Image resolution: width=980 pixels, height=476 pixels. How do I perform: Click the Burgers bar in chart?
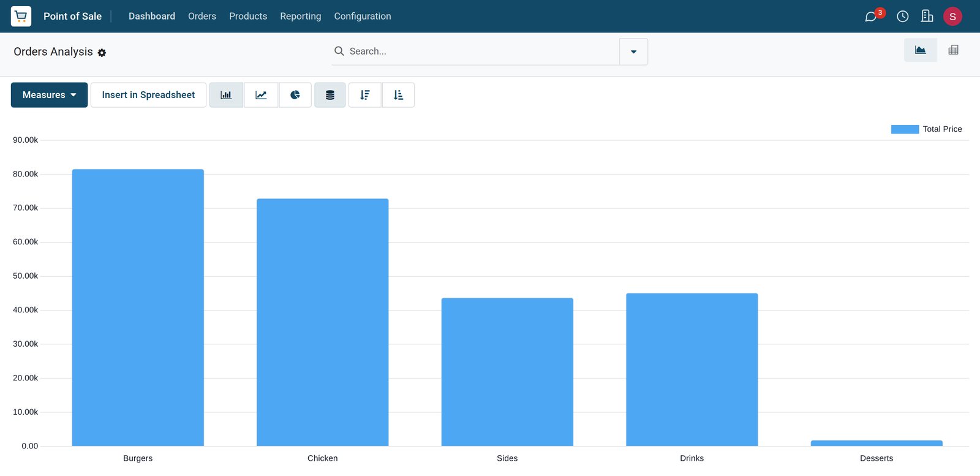tap(138, 308)
